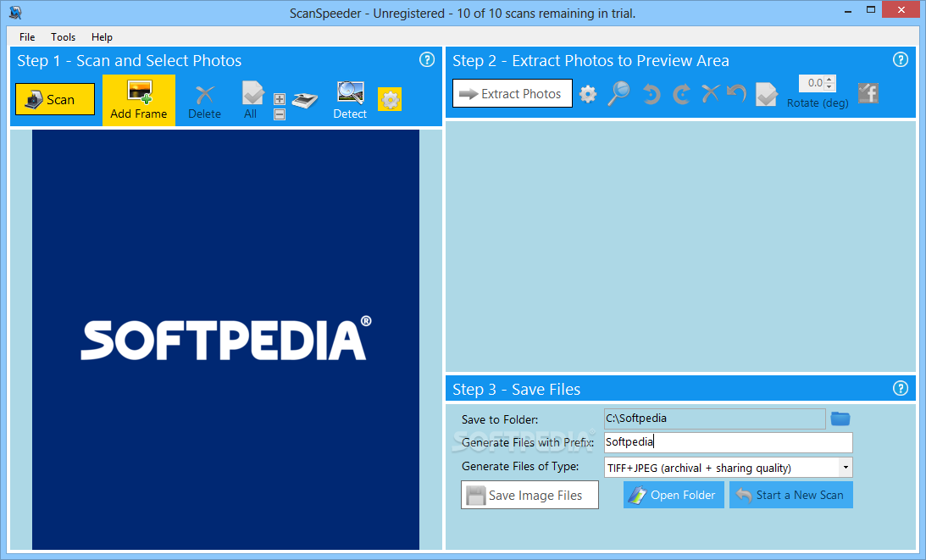Screen dimensions: 926x560
Task: Maximize the ScanSpeeder window
Action: (x=871, y=9)
